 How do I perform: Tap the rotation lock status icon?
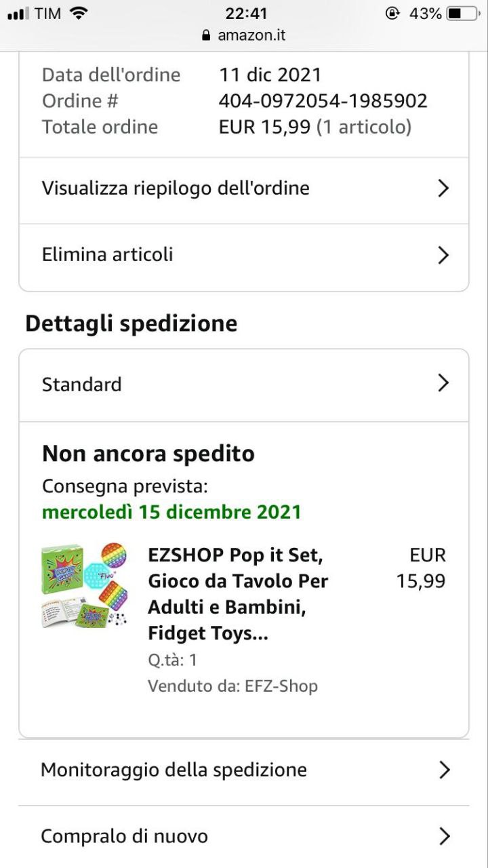click(x=392, y=13)
